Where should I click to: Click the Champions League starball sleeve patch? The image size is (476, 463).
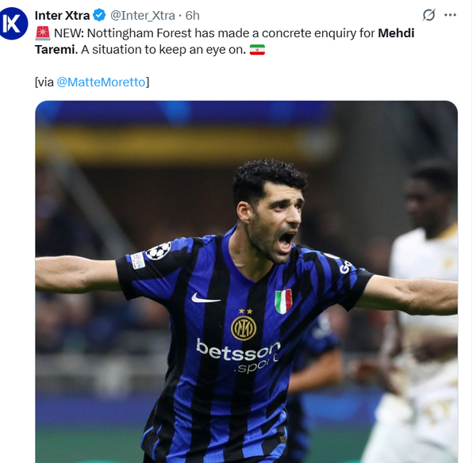coord(158,251)
